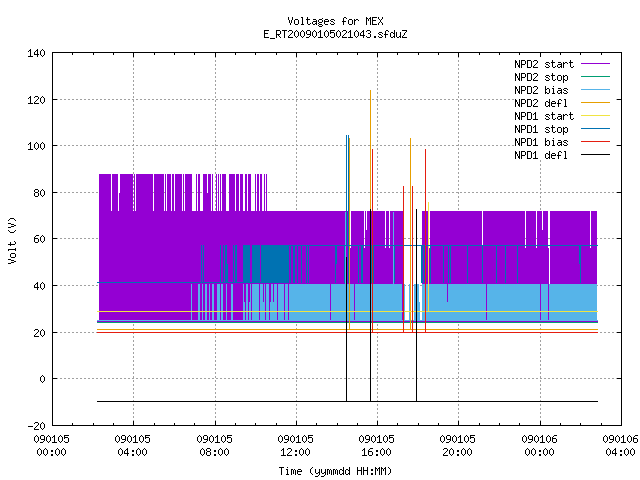The height and width of the screenshot is (480, 640).
Task: Pick the red NPD1 bias legend line
Action: pyautogui.click(x=595, y=142)
